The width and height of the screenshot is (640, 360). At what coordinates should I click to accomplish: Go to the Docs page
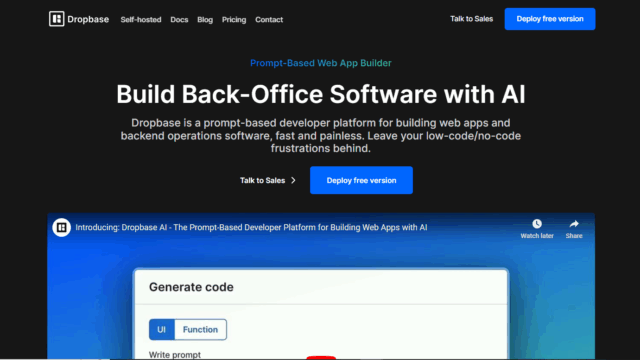179,20
